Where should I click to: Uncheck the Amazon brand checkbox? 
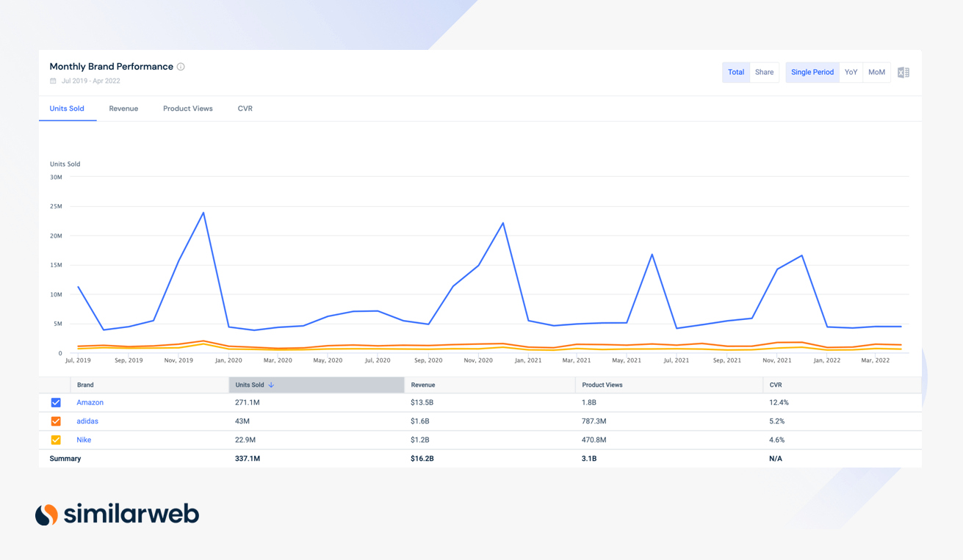click(56, 402)
